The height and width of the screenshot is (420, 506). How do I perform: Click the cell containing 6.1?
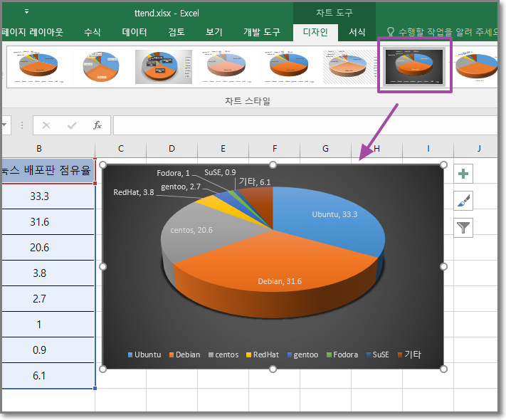[x=48, y=375]
